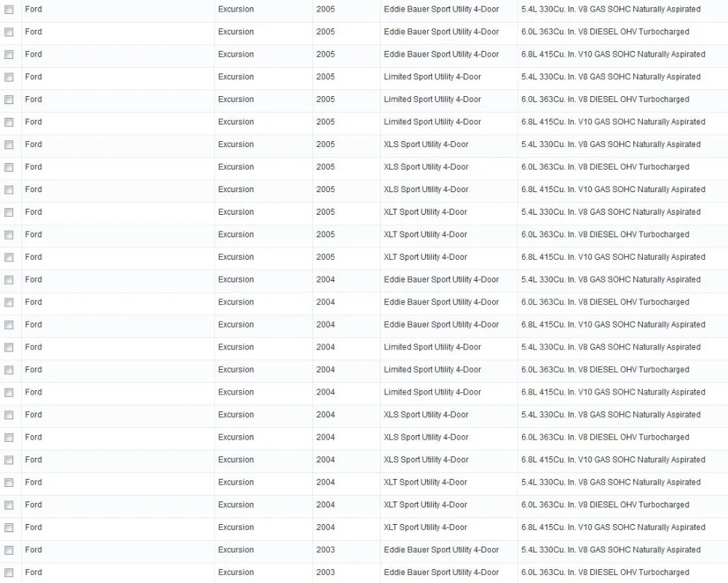
Task: Select the 2005 XLS 6.8L V10 checkbox
Action: tap(9, 190)
